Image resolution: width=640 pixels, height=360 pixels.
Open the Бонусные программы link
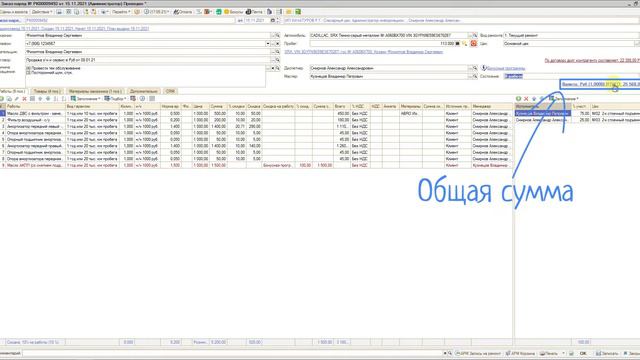click(506, 68)
